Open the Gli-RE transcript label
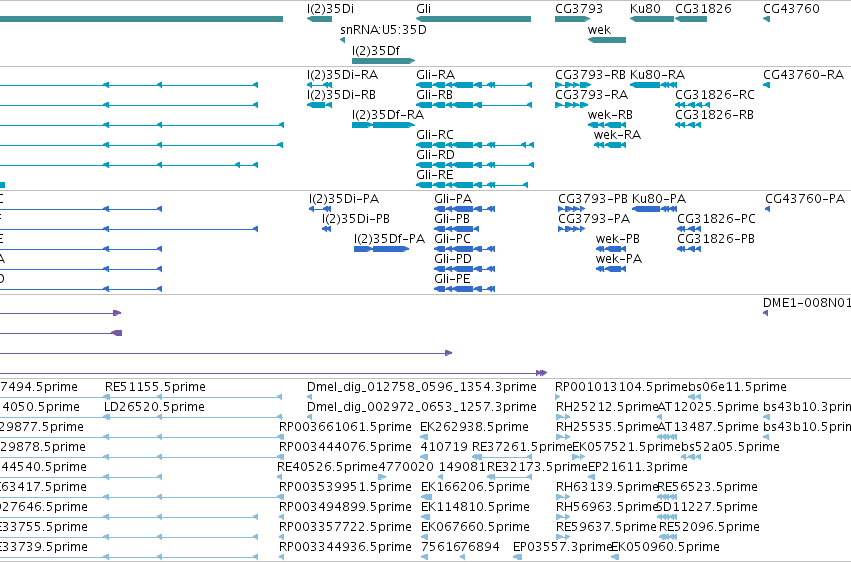Screen dimensions: 851x562 (435, 175)
